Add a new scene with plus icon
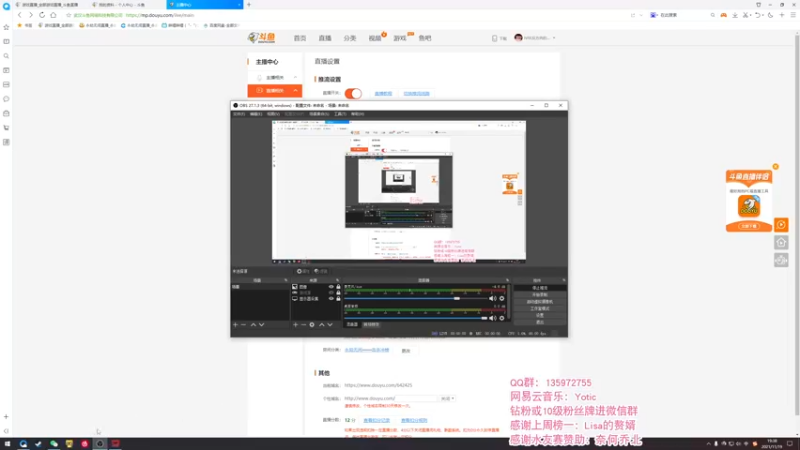800x450 pixels. tap(235, 324)
